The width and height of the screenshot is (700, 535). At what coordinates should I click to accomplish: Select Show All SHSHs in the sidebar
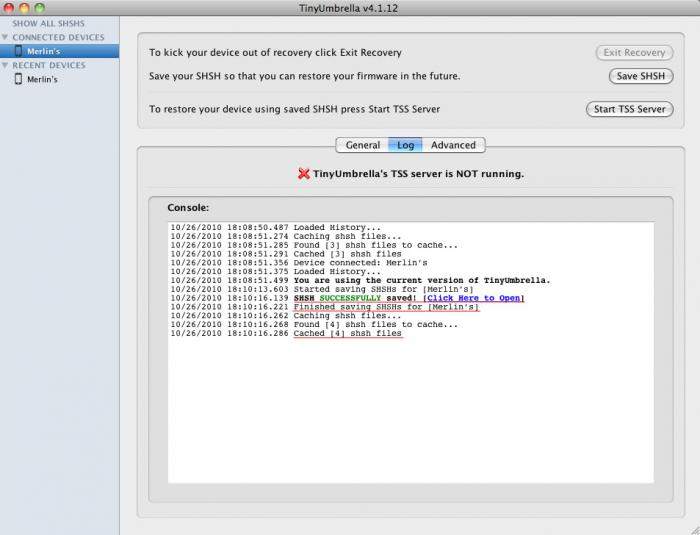click(48, 23)
